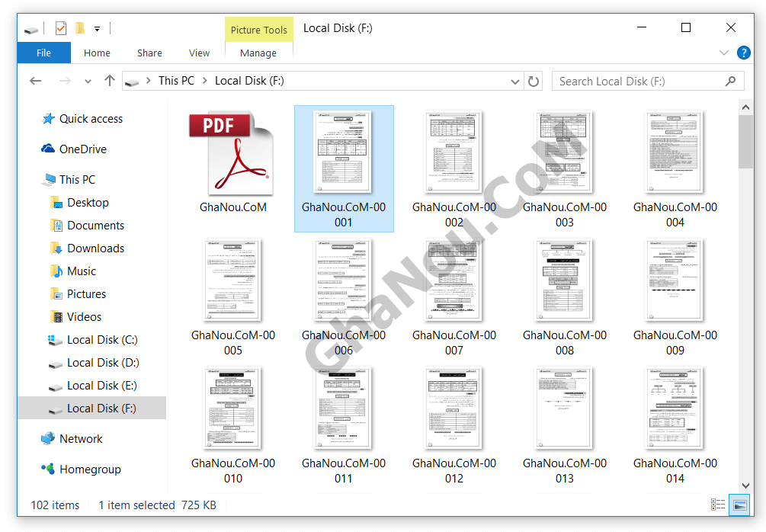
Task: Click Local Disk (F:) in the address path
Action: 250,81
